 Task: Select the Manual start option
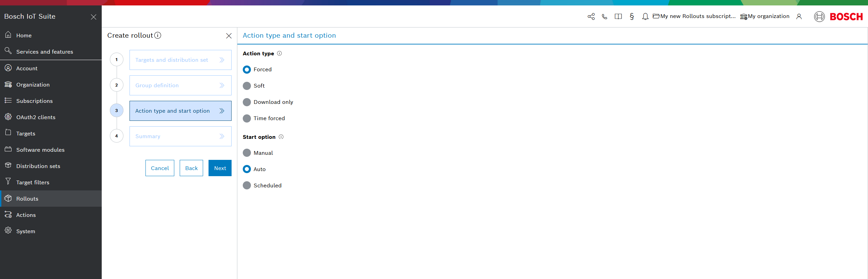tap(247, 153)
